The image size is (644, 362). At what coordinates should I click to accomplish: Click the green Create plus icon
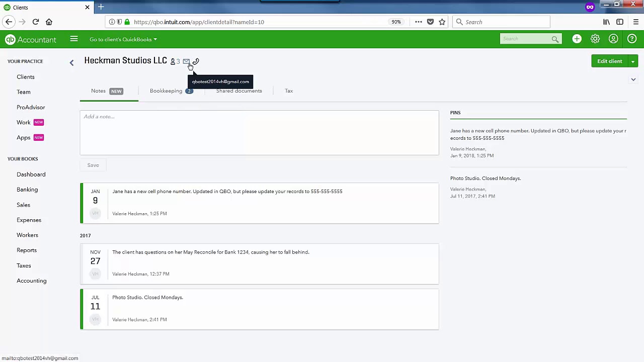point(577,39)
